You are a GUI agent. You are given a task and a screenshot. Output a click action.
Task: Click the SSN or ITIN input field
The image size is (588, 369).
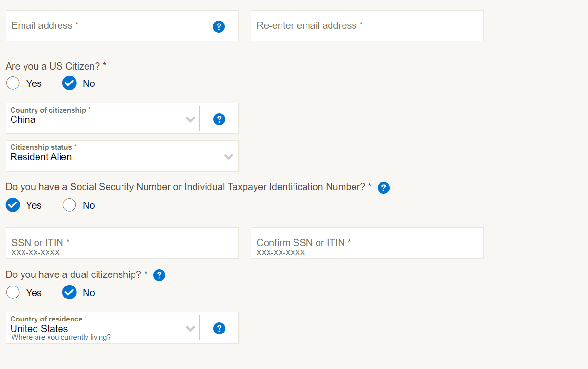click(x=122, y=243)
